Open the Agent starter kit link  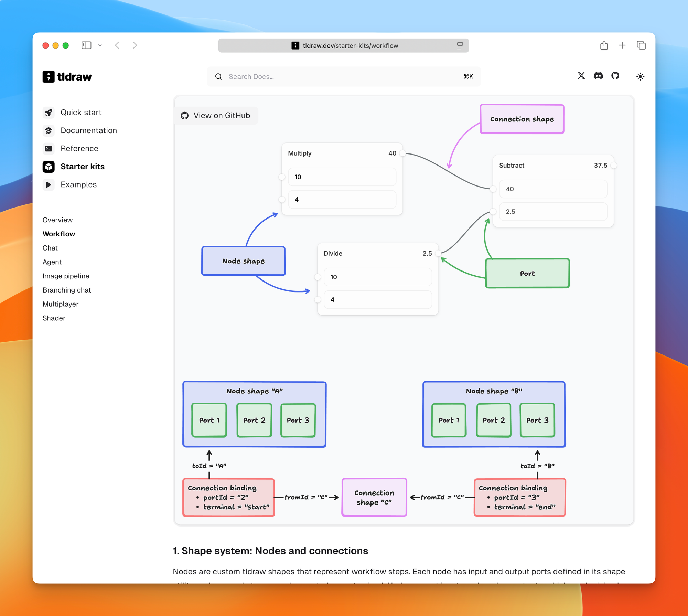pos(52,262)
